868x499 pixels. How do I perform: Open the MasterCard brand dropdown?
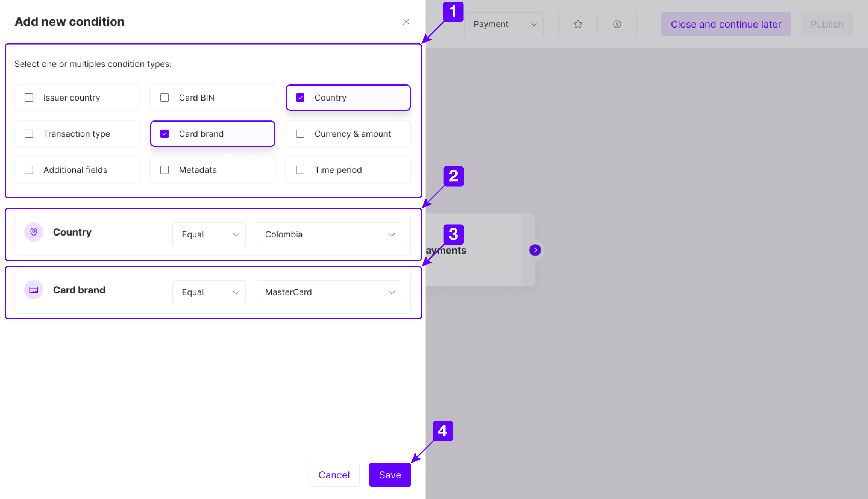pos(328,292)
